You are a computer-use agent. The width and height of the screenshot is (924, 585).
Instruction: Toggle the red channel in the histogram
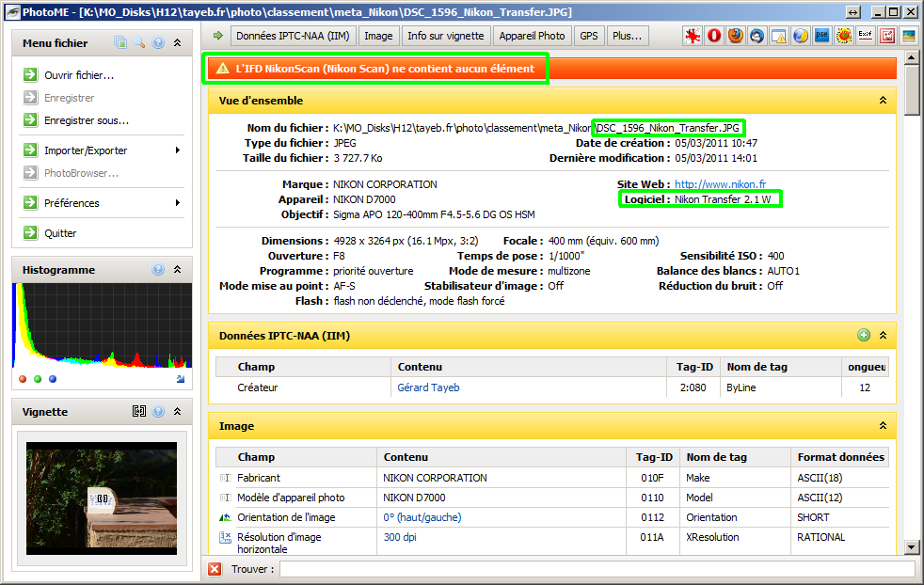click(23, 379)
